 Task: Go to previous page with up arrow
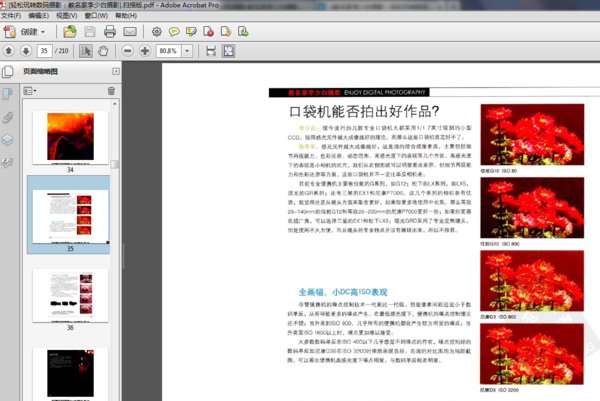pyautogui.click(x=9, y=51)
